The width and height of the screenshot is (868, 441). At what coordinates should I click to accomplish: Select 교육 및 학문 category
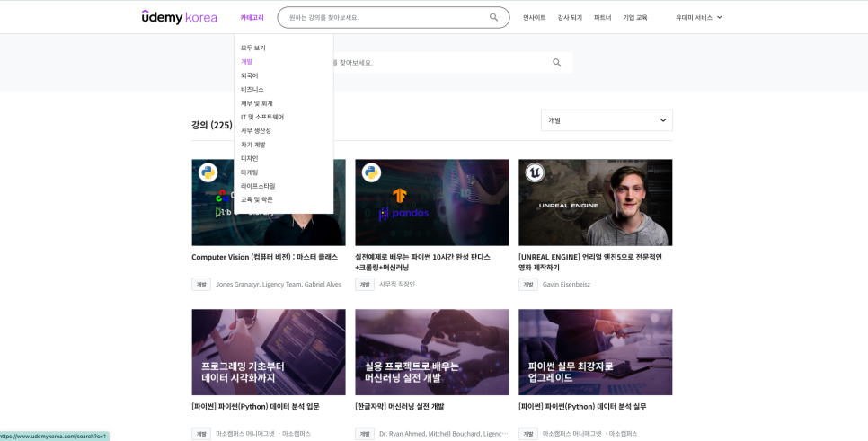(257, 199)
